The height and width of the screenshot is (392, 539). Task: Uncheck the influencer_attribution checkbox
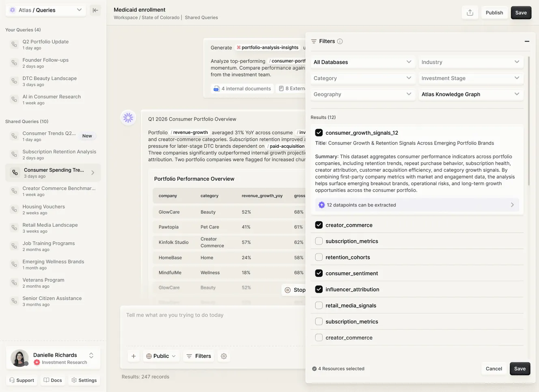pos(319,289)
